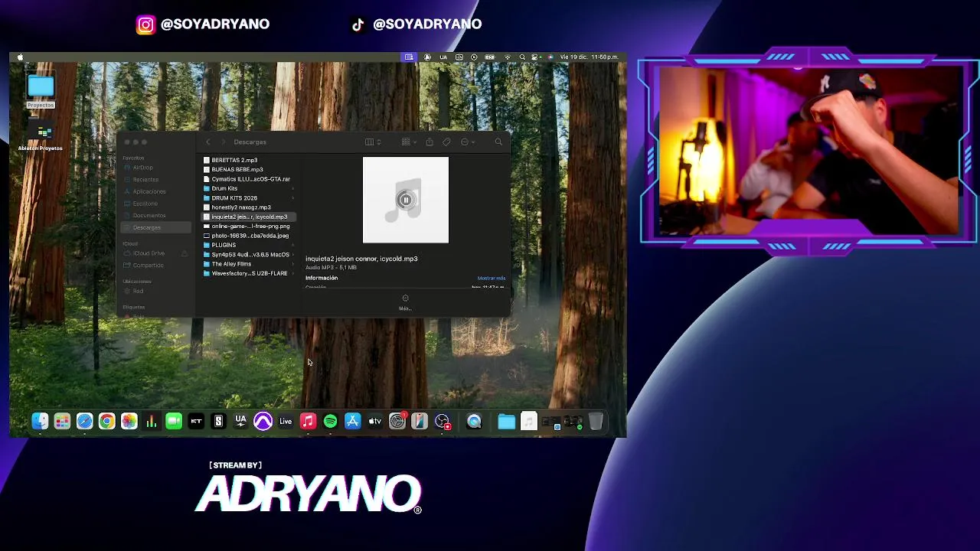Select AirDrop in Finder sidebar
This screenshot has height=551, width=980.
[142, 168]
